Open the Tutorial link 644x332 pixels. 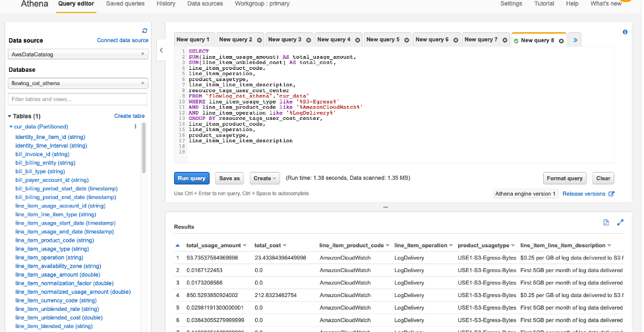544,4
